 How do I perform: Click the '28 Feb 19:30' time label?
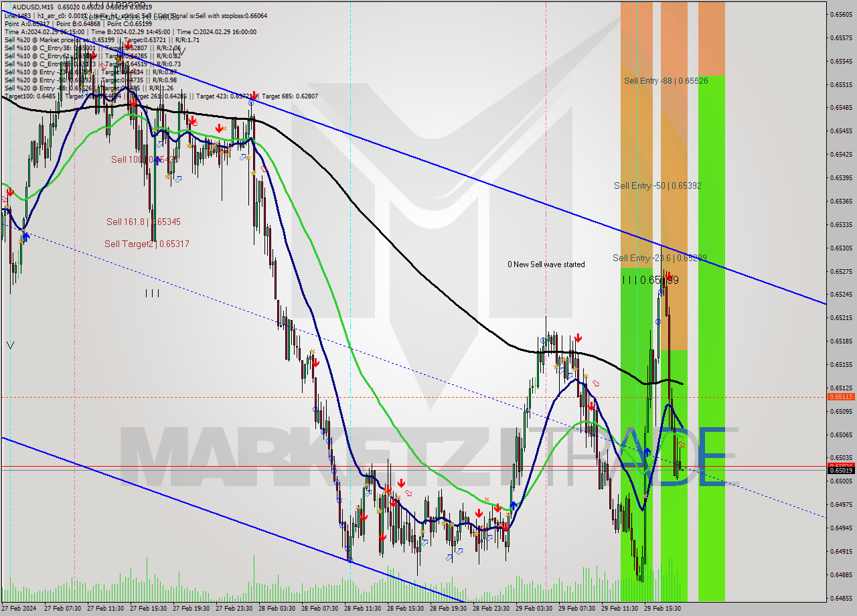click(x=448, y=609)
